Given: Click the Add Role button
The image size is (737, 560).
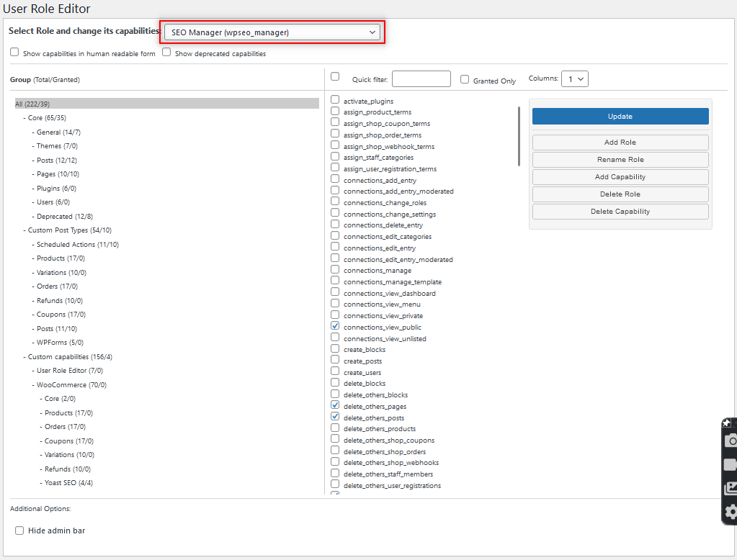Looking at the screenshot, I should 620,143.
